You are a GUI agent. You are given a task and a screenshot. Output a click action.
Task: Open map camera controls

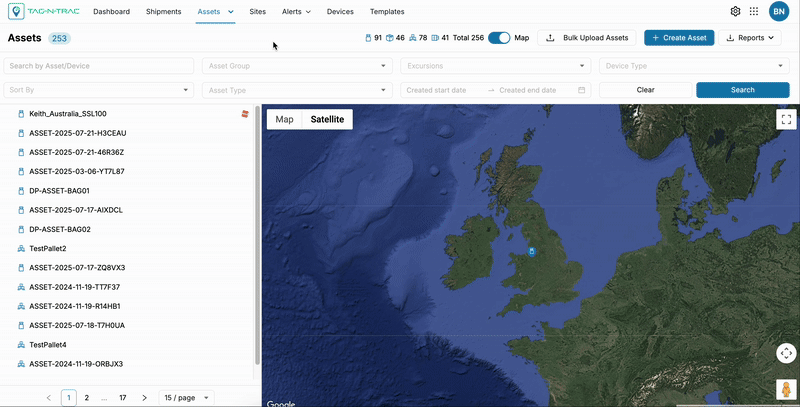pyautogui.click(x=786, y=353)
